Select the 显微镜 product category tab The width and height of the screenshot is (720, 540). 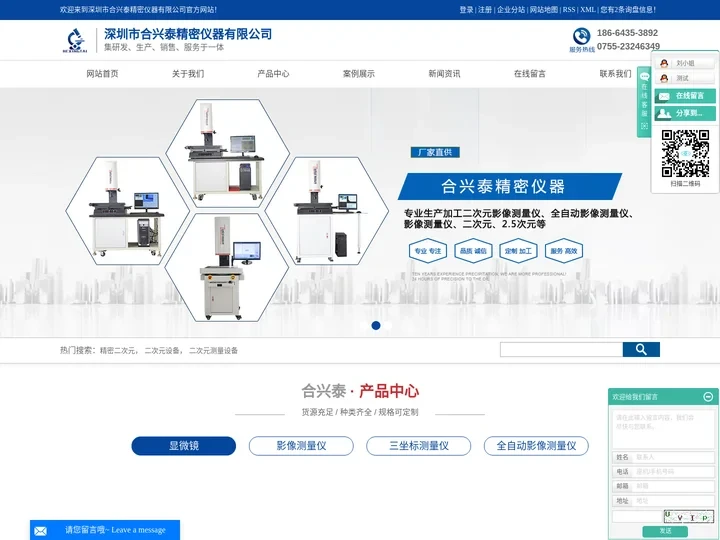184,445
